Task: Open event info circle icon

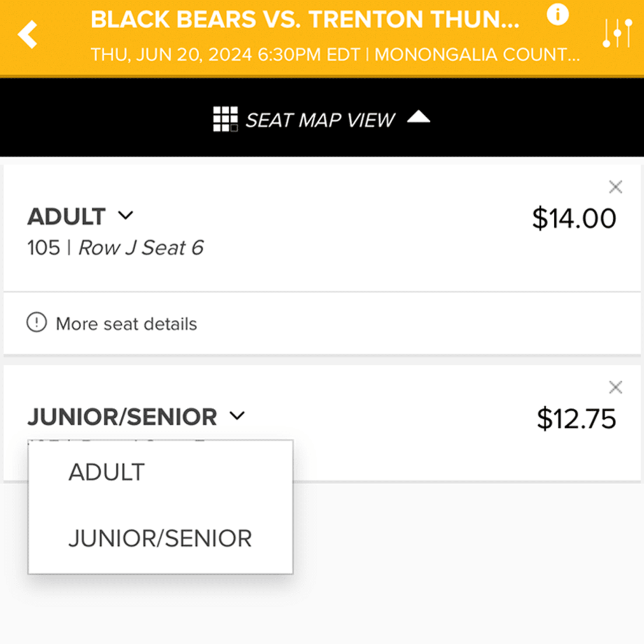Action: (557, 15)
